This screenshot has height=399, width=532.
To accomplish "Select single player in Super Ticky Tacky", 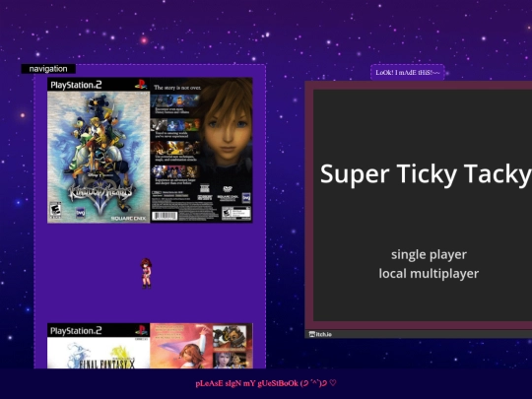I will pyautogui.click(x=429, y=254).
